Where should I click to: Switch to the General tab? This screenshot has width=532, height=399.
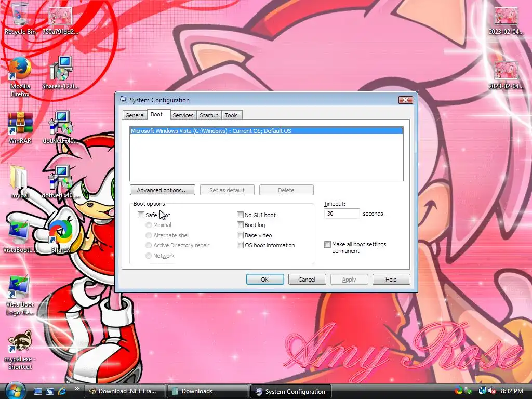pos(135,115)
